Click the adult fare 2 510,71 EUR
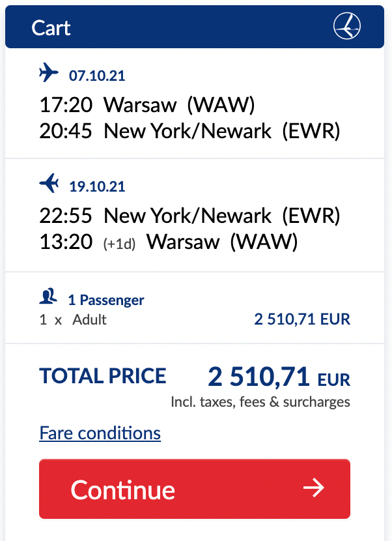 click(x=302, y=319)
